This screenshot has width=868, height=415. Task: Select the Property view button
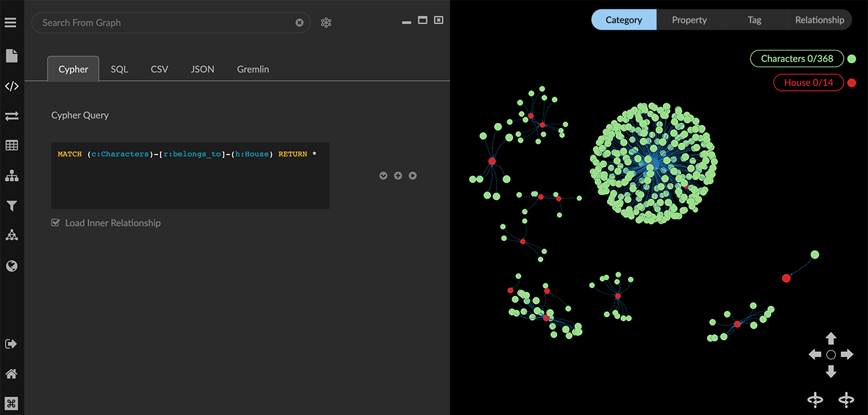pyautogui.click(x=689, y=20)
